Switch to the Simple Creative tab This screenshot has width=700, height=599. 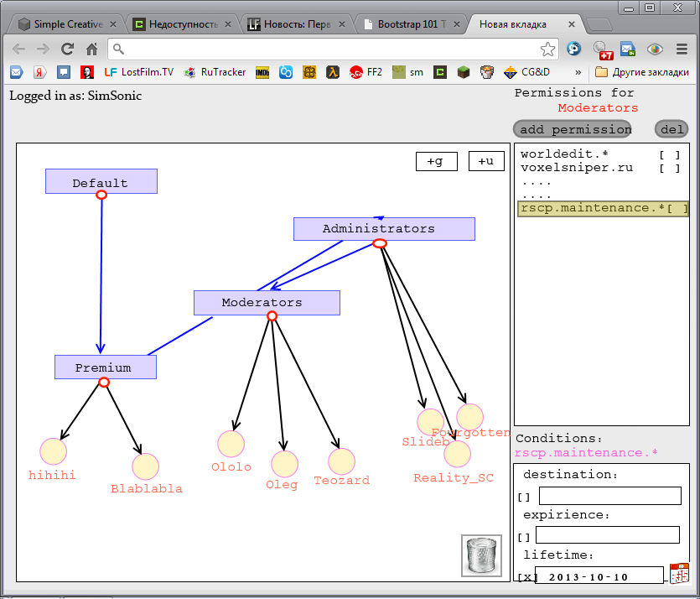(68, 24)
